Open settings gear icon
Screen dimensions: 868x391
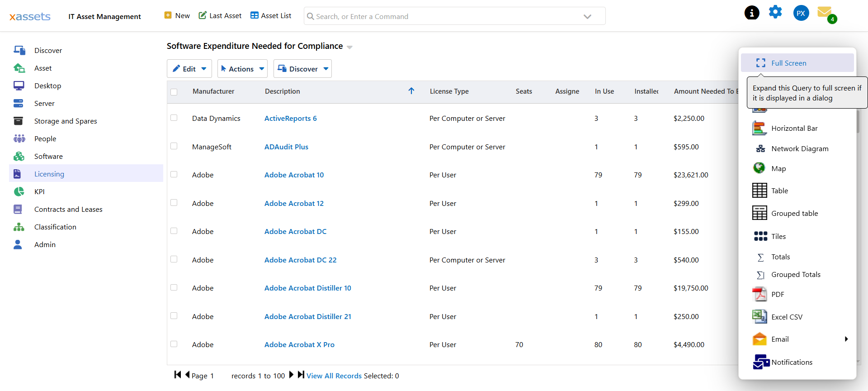[775, 12]
